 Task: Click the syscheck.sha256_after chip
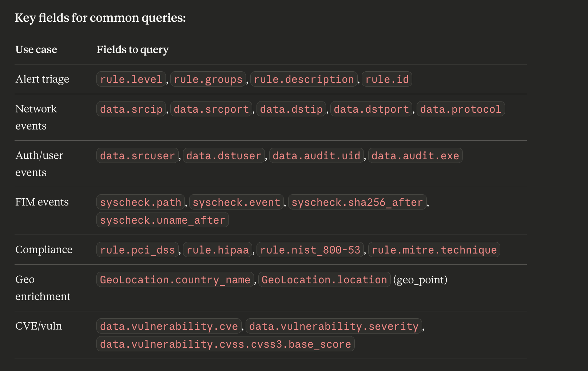coord(358,202)
